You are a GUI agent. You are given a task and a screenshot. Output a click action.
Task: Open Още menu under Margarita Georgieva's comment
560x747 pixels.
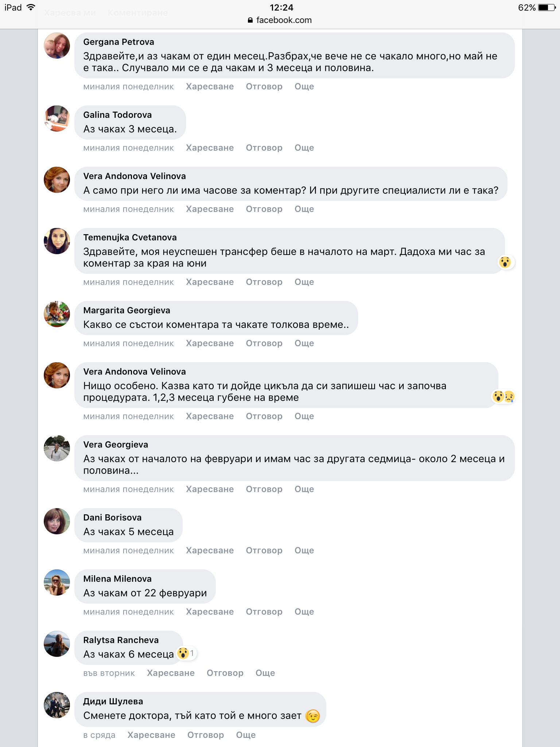(304, 343)
